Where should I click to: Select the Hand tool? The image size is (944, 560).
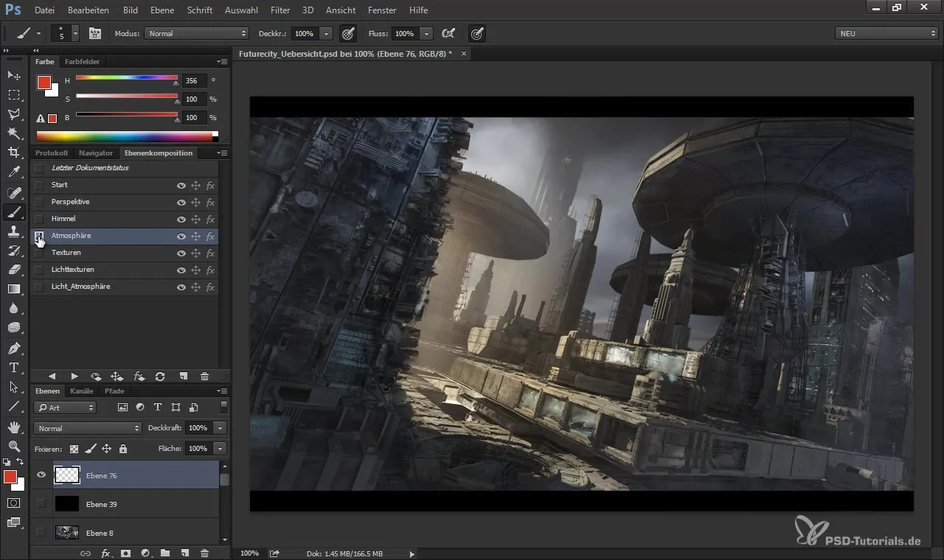14,427
